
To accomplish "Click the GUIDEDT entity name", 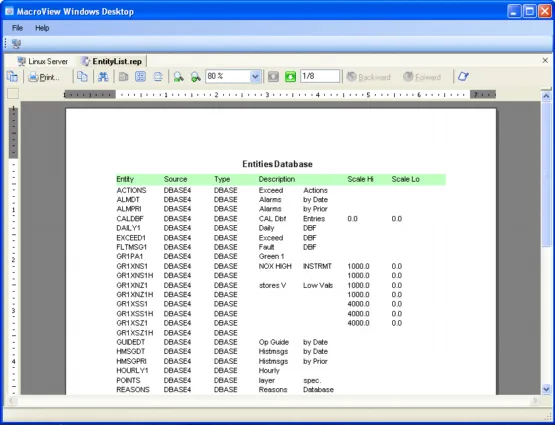I will 131,342.
